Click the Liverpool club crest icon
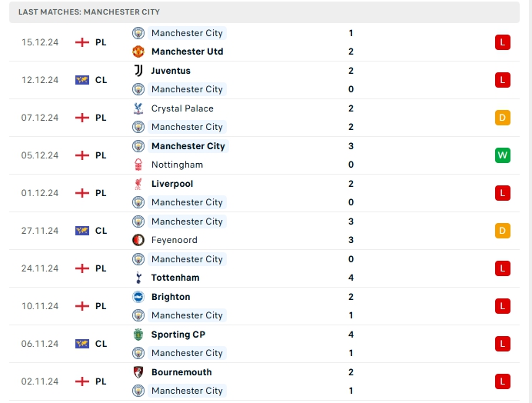The image size is (532, 403). [138, 184]
